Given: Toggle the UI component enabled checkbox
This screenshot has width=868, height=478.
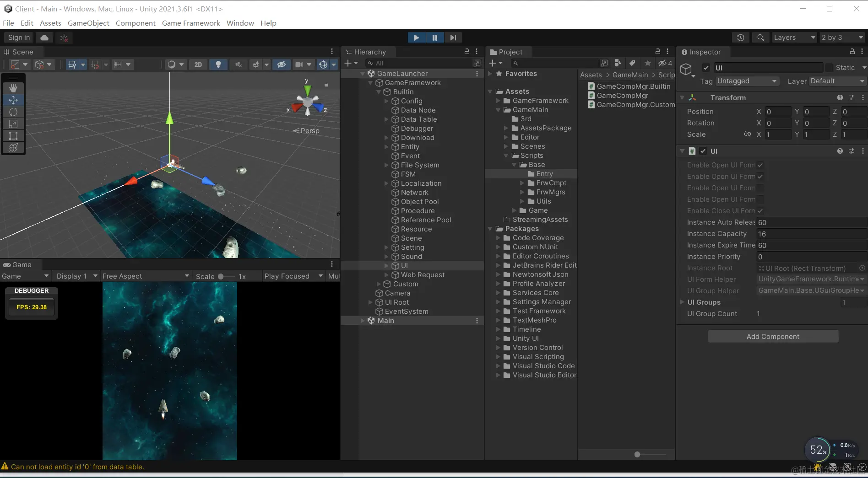Looking at the screenshot, I should (x=703, y=151).
